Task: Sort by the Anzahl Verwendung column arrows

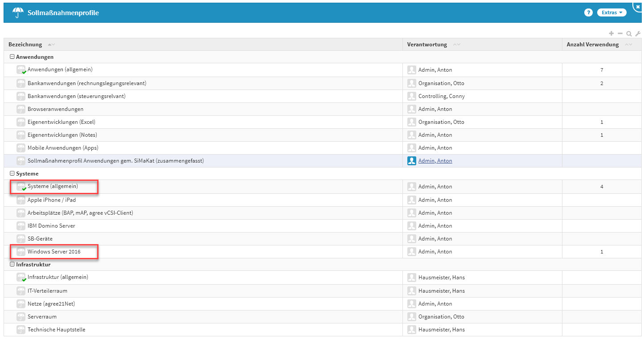Action: coord(628,45)
